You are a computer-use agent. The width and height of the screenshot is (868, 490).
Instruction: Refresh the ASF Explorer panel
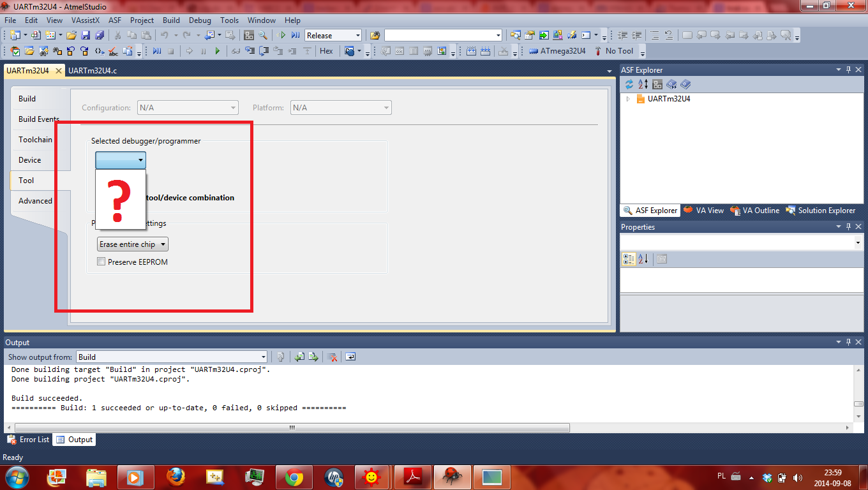629,84
